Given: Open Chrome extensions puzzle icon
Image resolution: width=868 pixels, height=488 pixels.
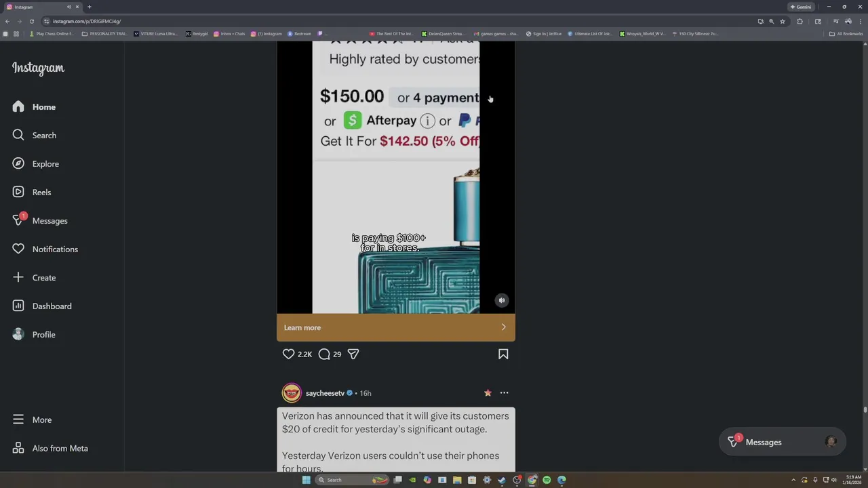Looking at the screenshot, I should 800,21.
